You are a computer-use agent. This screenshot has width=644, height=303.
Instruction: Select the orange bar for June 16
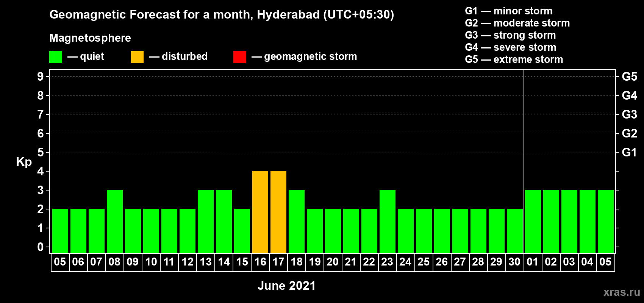point(260,212)
